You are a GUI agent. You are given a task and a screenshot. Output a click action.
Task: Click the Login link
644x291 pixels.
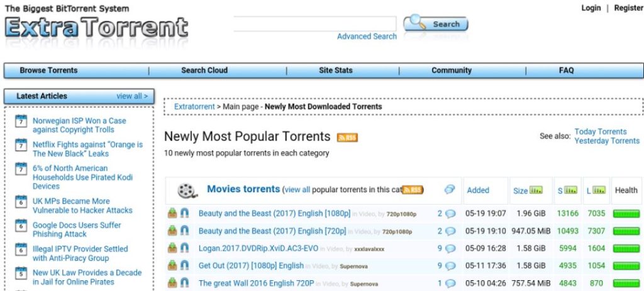point(591,8)
